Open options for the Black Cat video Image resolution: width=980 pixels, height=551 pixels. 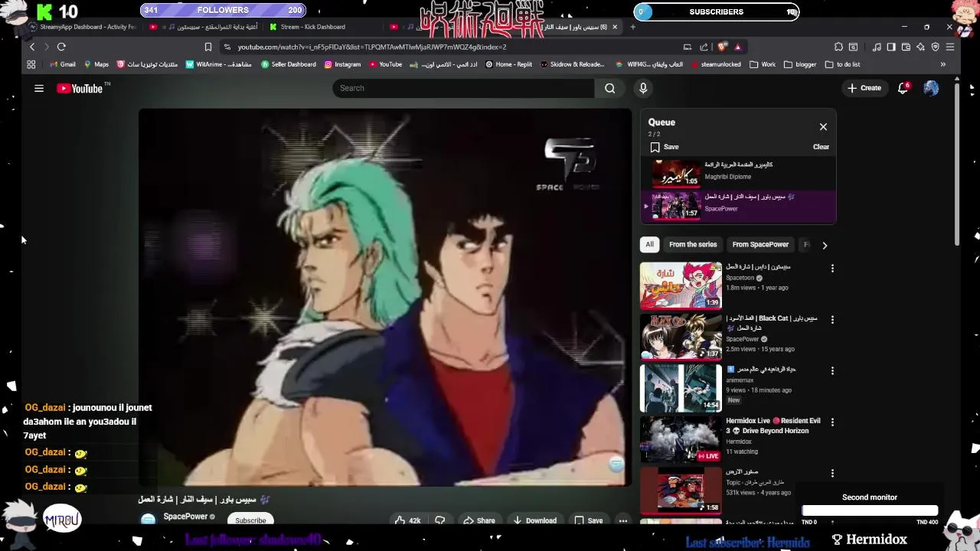coord(832,320)
